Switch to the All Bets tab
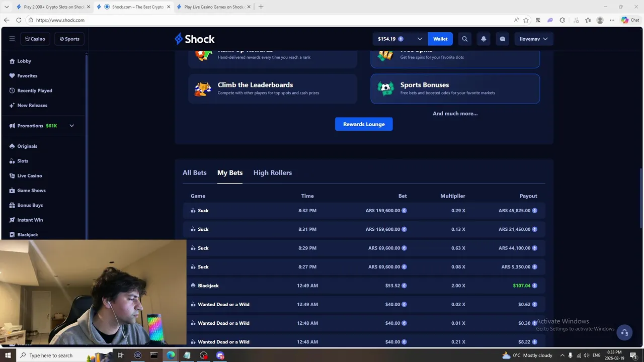Viewport: 644px width, 362px height. click(x=195, y=172)
